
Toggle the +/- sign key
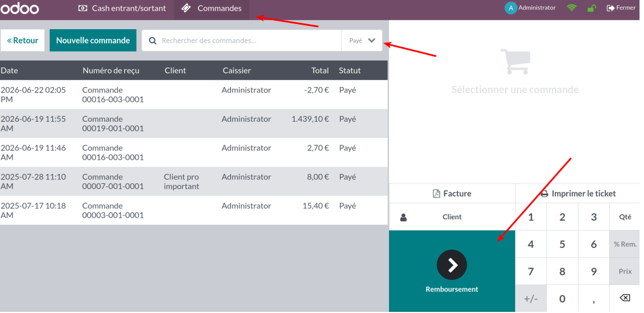[531, 298]
